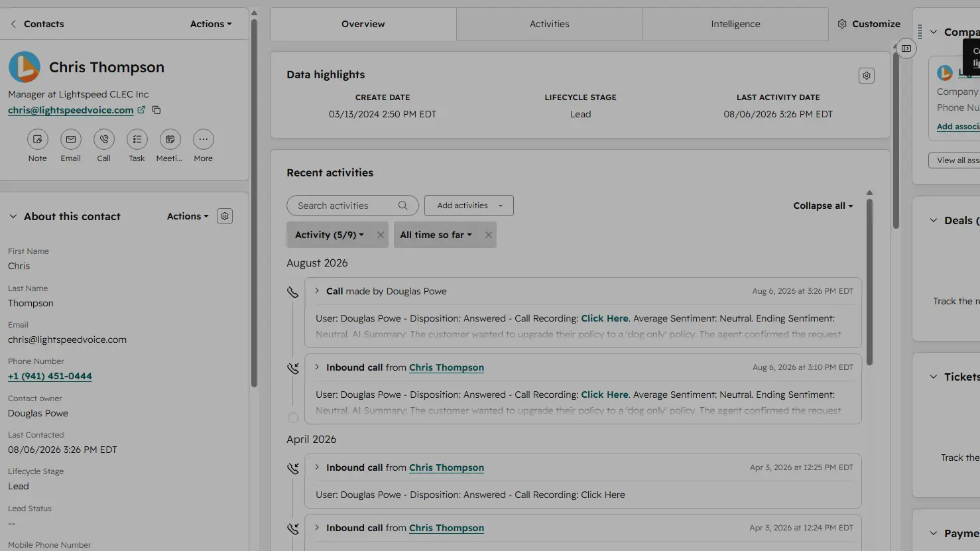The width and height of the screenshot is (980, 551).
Task: Start a call with the Call icon
Action: 104,139
